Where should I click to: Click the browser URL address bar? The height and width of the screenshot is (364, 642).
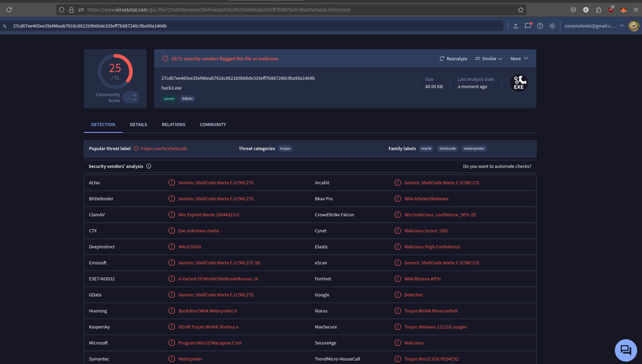coord(291,10)
